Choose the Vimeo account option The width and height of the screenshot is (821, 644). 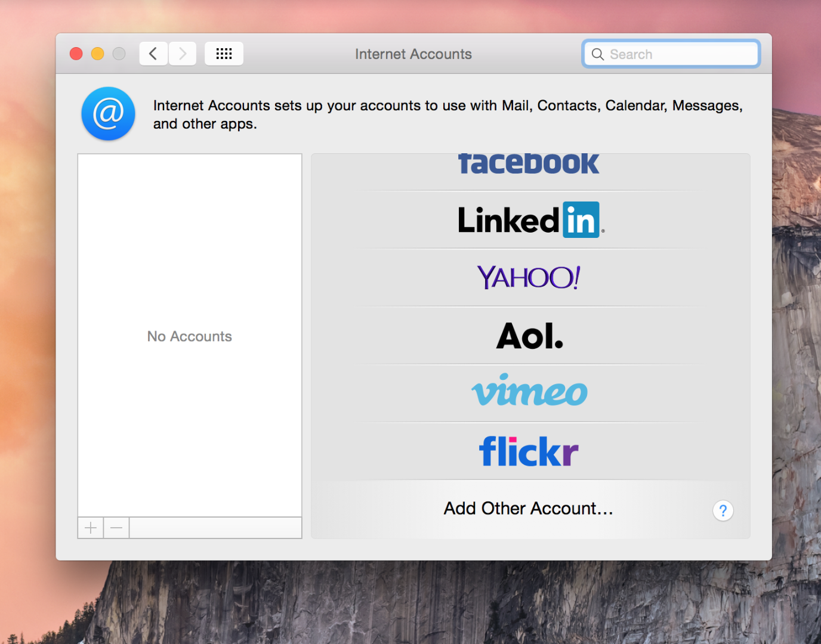(x=530, y=391)
